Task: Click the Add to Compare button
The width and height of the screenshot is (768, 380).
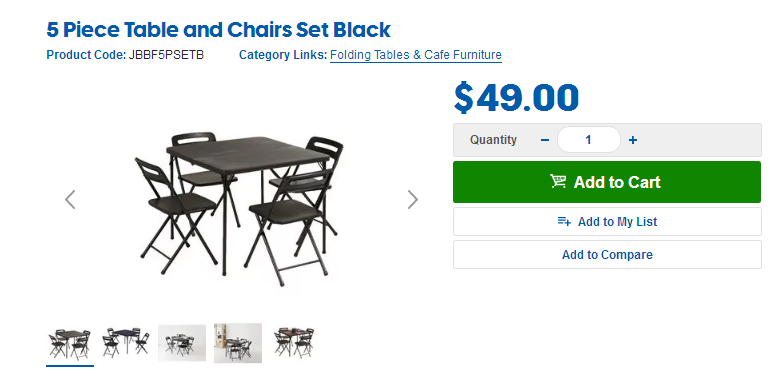Action: (x=607, y=255)
